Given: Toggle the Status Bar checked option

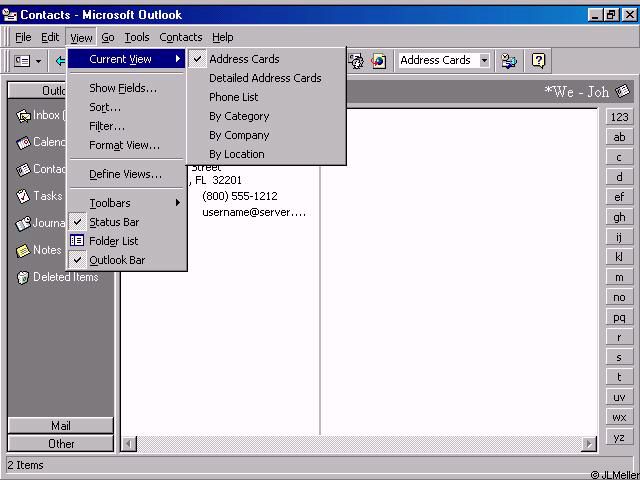Looking at the screenshot, I should (127, 222).
